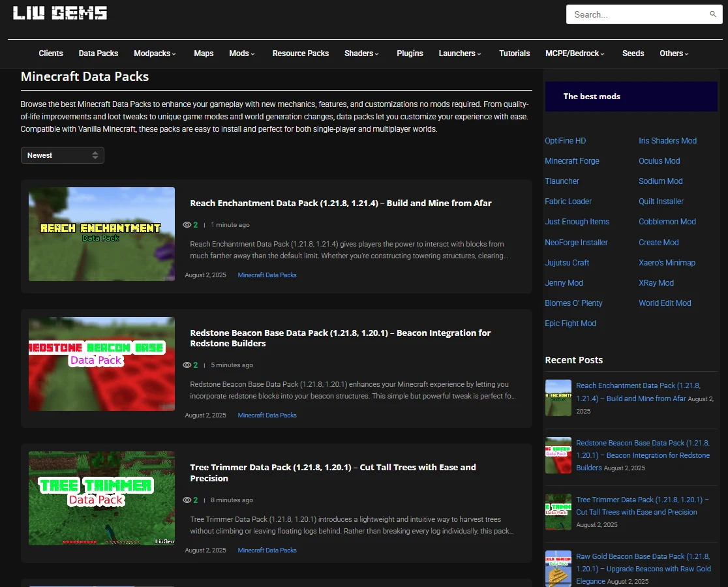The width and height of the screenshot is (728, 587).
Task: Visit the Tlauncher link
Action: 562,181
